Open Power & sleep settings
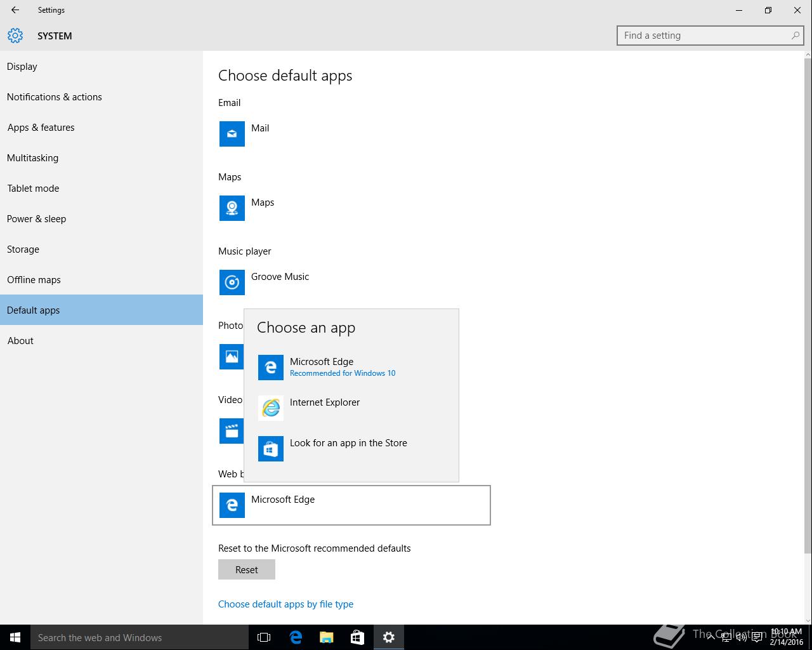This screenshot has width=812, height=650. pyautogui.click(x=101, y=219)
